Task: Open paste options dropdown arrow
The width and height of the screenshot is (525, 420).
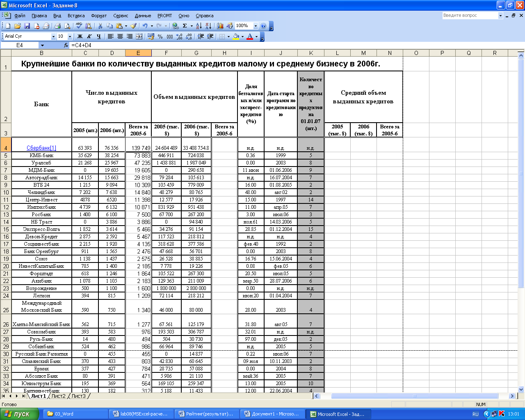Action: click(x=126, y=26)
